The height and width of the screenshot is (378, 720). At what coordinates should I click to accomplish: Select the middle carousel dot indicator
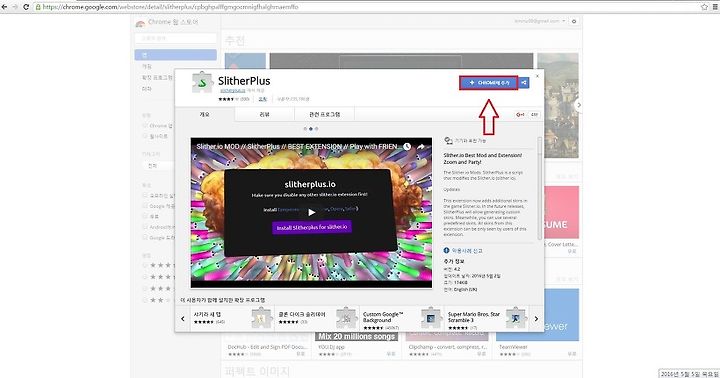tap(311, 129)
